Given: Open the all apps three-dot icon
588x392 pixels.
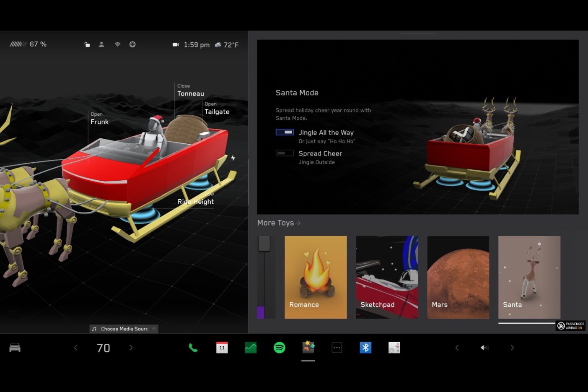Looking at the screenshot, I should (337, 348).
